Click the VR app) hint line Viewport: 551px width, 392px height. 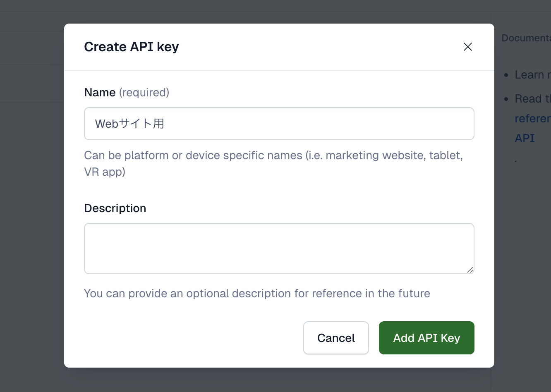pos(105,172)
